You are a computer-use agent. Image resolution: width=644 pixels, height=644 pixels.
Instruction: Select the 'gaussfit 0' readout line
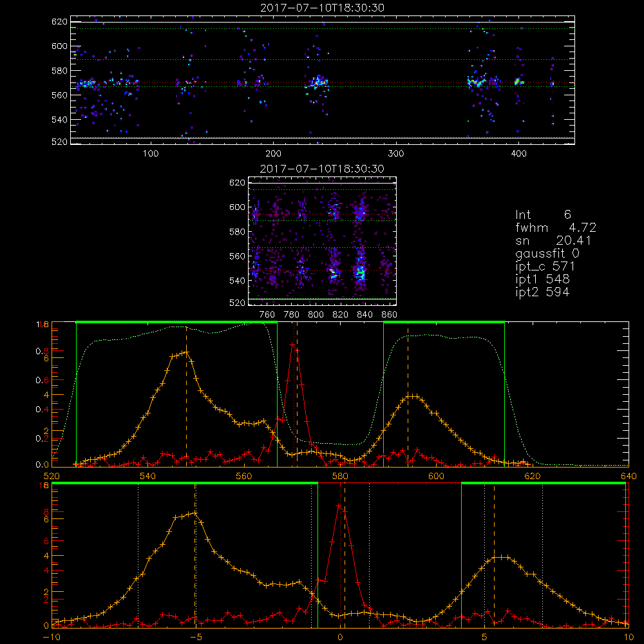pos(547,253)
